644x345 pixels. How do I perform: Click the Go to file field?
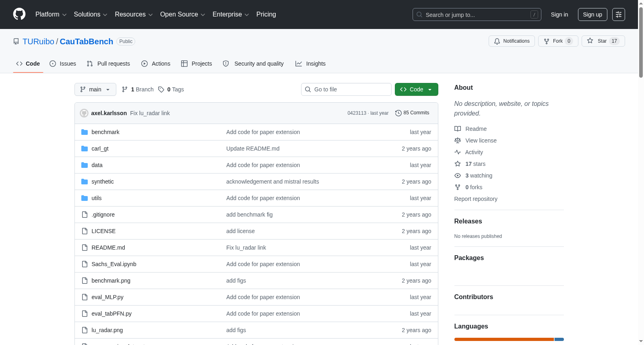[346, 89]
